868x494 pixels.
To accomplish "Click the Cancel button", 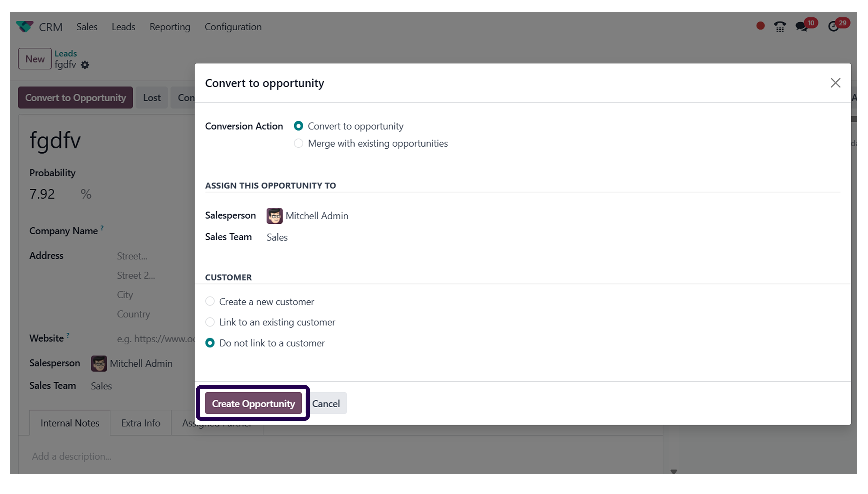I will [x=326, y=403].
